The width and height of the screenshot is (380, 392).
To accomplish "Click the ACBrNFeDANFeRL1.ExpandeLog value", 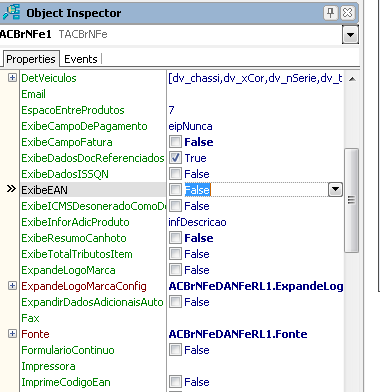I will (x=256, y=286).
